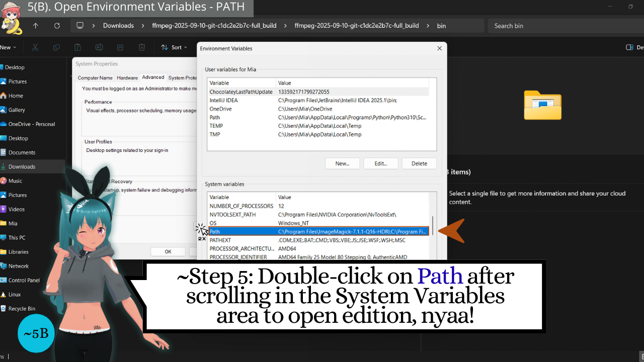Click the Paste icon in Explorer toolbar
This screenshot has width=644, height=362.
point(78,47)
